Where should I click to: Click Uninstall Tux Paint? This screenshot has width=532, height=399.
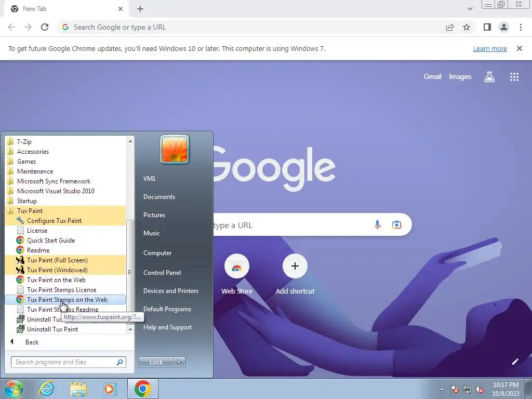65,329
